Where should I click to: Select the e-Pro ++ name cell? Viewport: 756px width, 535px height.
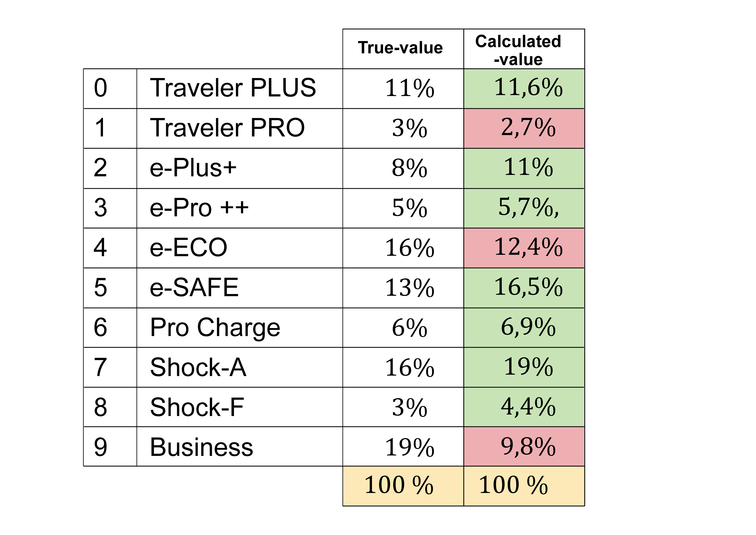pyautogui.click(x=199, y=208)
